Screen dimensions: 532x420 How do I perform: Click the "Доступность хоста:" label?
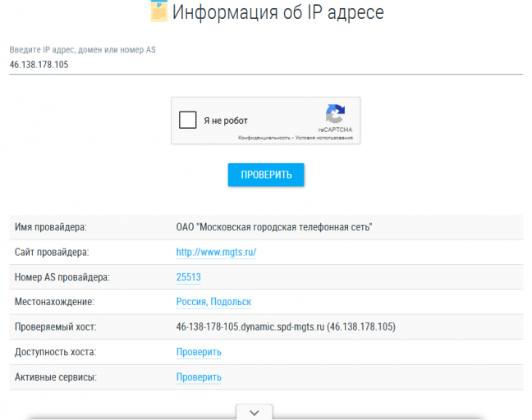click(55, 352)
